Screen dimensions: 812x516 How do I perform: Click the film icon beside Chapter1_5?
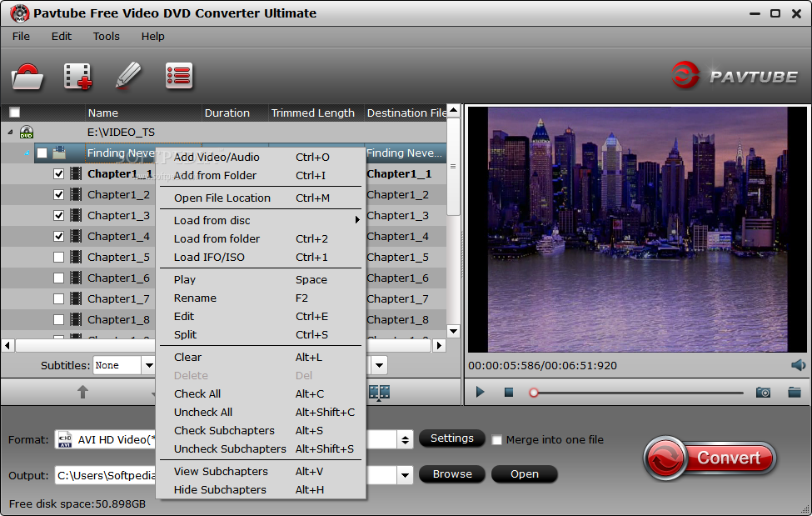(x=76, y=257)
